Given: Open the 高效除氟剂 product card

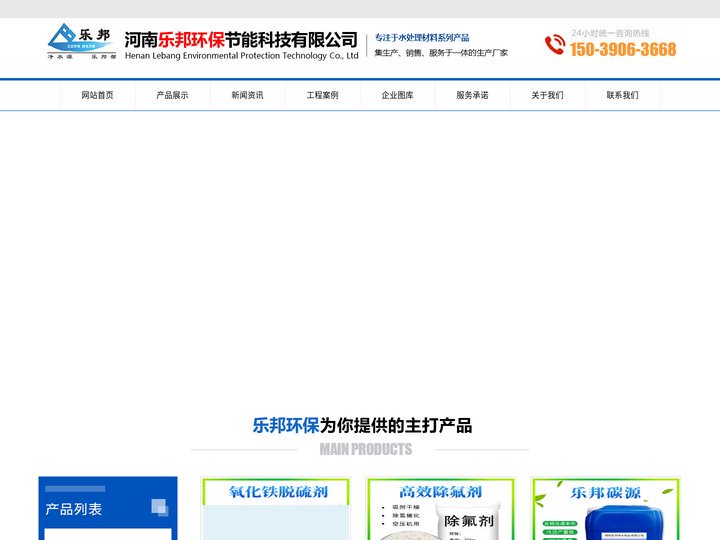Looking at the screenshot, I should 441,508.
